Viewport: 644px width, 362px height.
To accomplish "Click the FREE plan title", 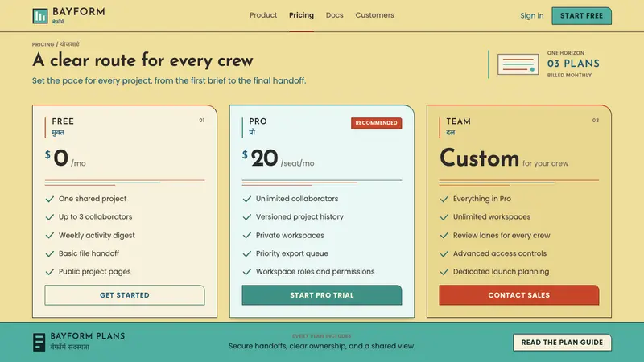I will 63,121.
